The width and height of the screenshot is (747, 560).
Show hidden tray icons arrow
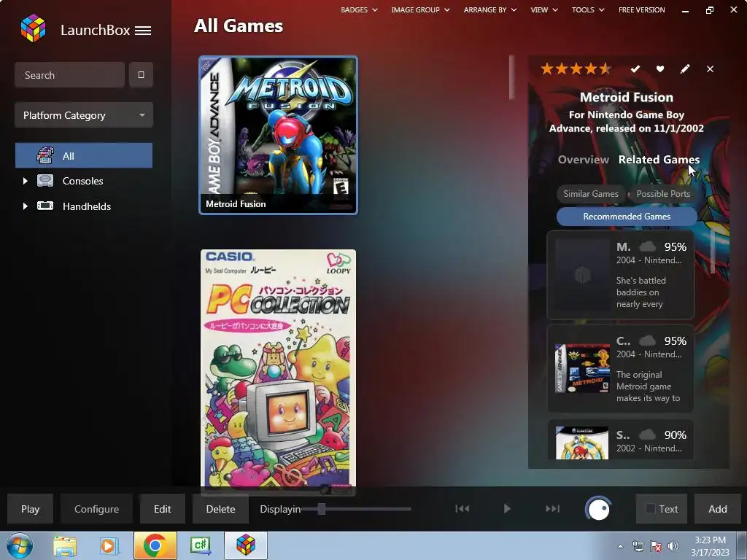pos(620,546)
